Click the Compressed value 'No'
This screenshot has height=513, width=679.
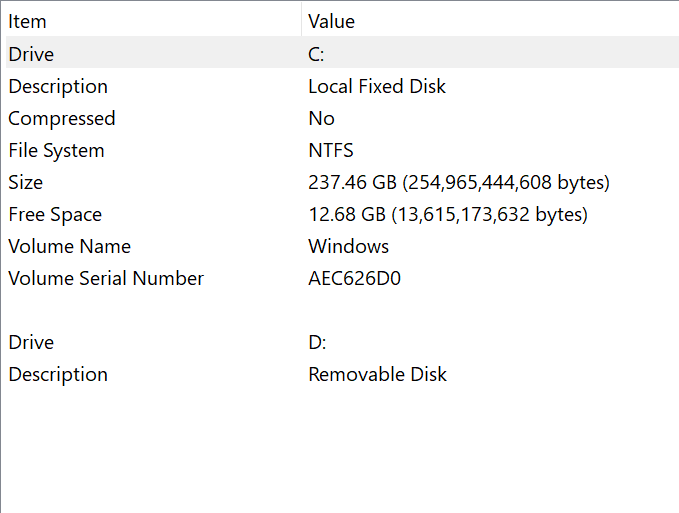pyautogui.click(x=321, y=118)
